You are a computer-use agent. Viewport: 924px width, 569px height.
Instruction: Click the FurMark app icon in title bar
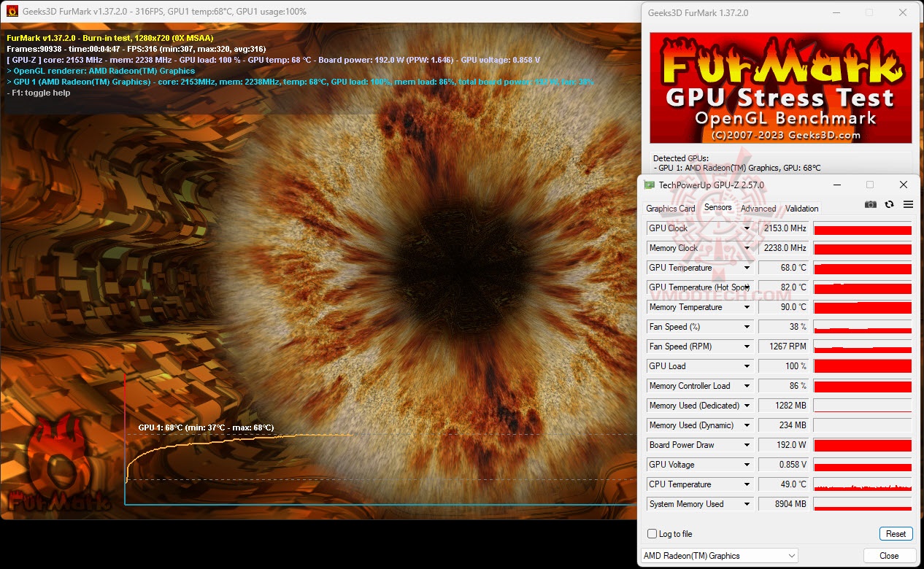(x=12, y=12)
